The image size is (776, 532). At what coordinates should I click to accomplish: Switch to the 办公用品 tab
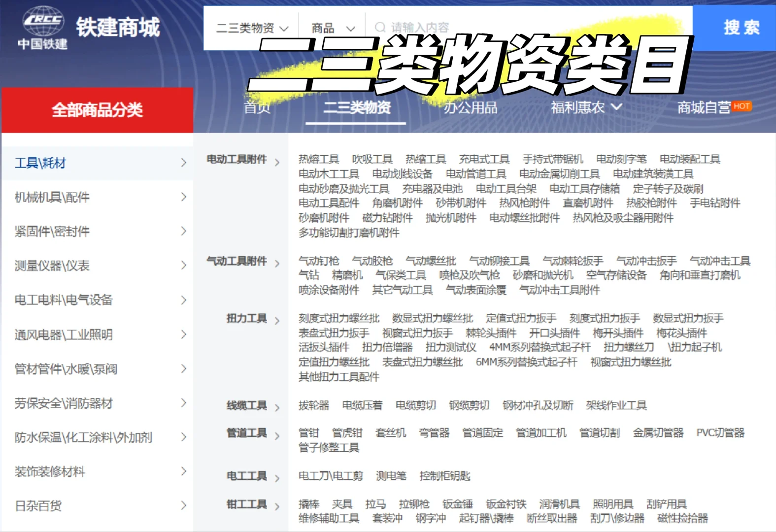click(471, 107)
